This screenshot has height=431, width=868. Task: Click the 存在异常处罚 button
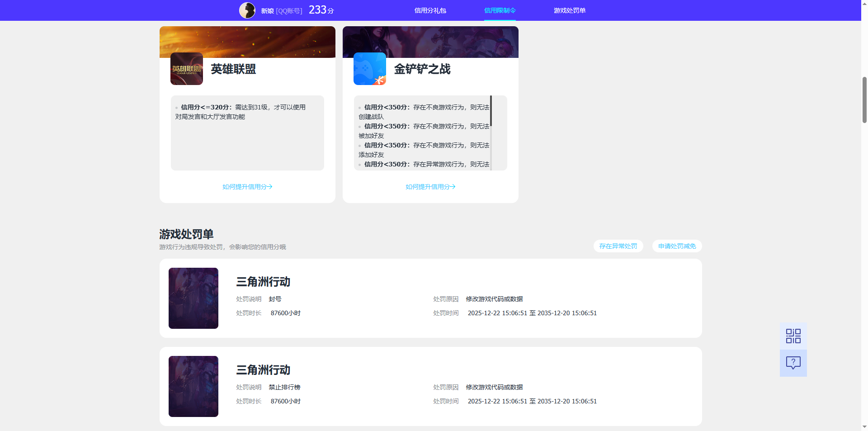[x=618, y=246]
